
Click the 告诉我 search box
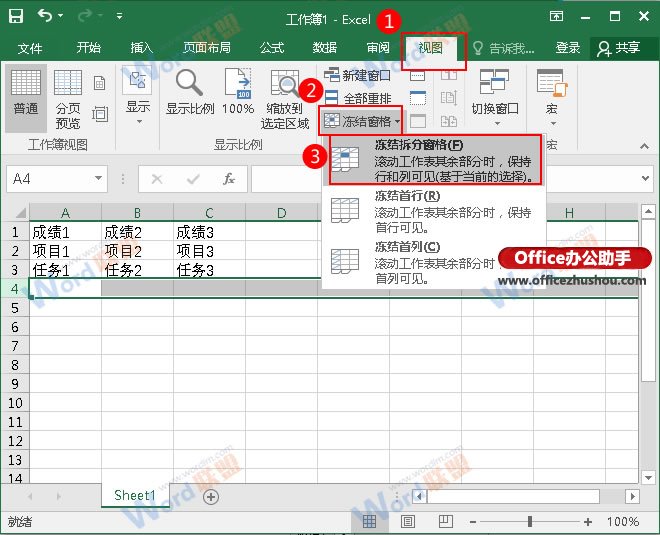[x=504, y=48]
